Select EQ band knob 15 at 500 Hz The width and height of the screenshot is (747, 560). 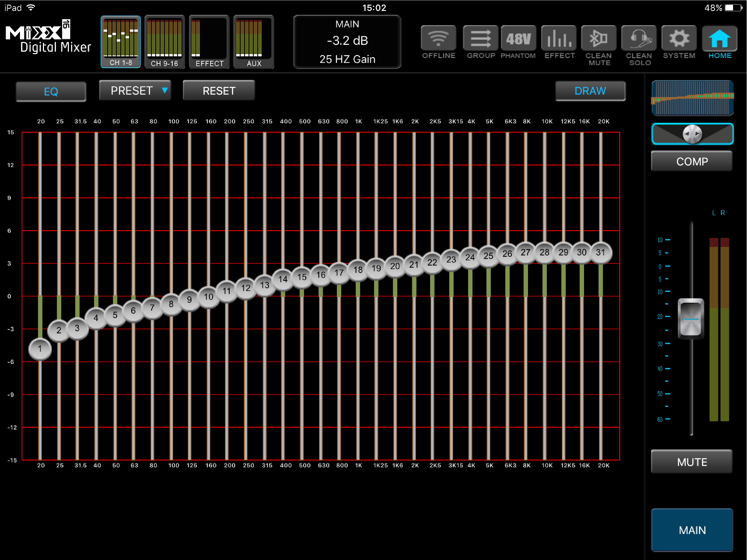302,277
